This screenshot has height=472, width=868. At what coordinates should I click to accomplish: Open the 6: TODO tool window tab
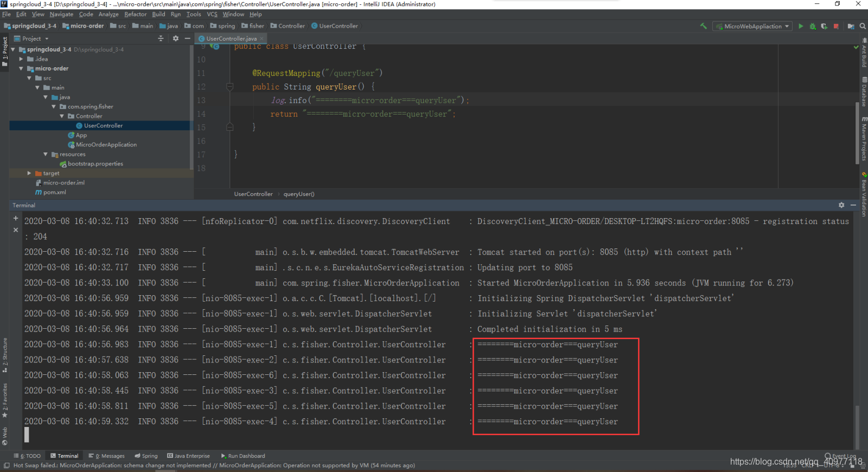pyautogui.click(x=28, y=456)
